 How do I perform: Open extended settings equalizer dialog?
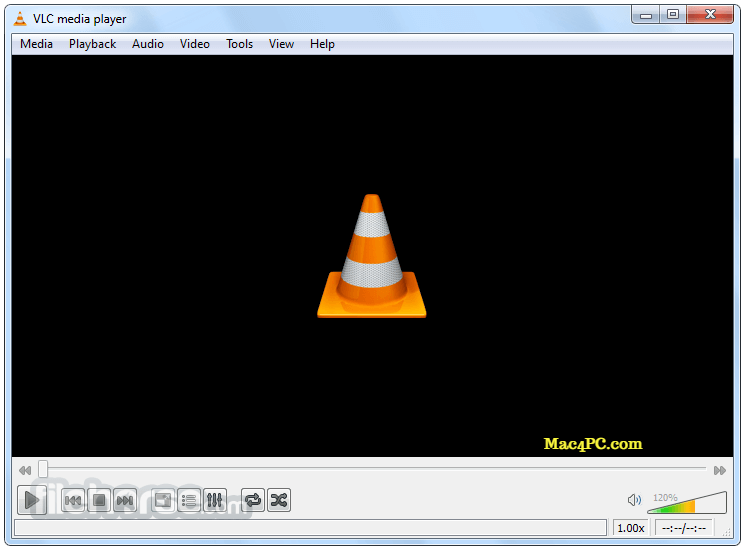215,500
